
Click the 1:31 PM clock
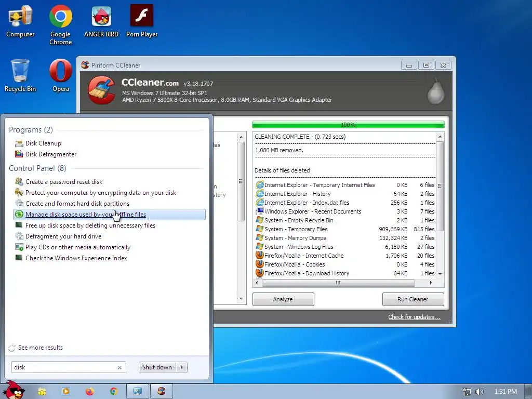506,392
